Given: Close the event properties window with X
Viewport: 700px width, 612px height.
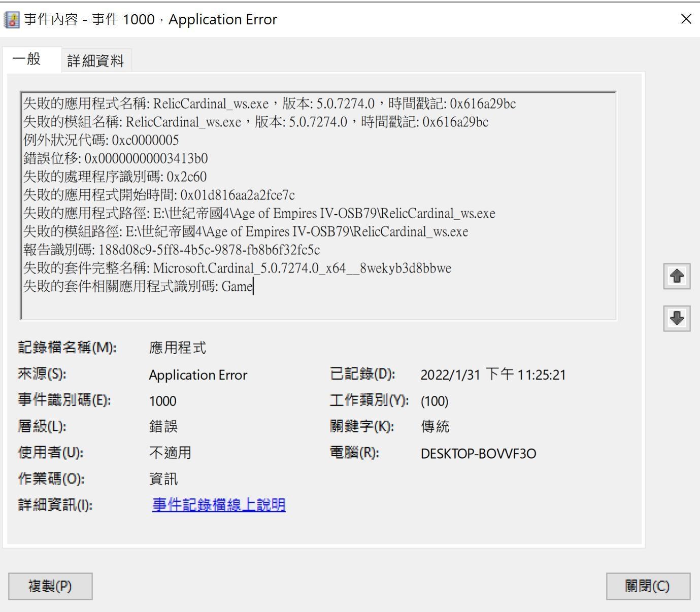Looking at the screenshot, I should tap(686, 19).
